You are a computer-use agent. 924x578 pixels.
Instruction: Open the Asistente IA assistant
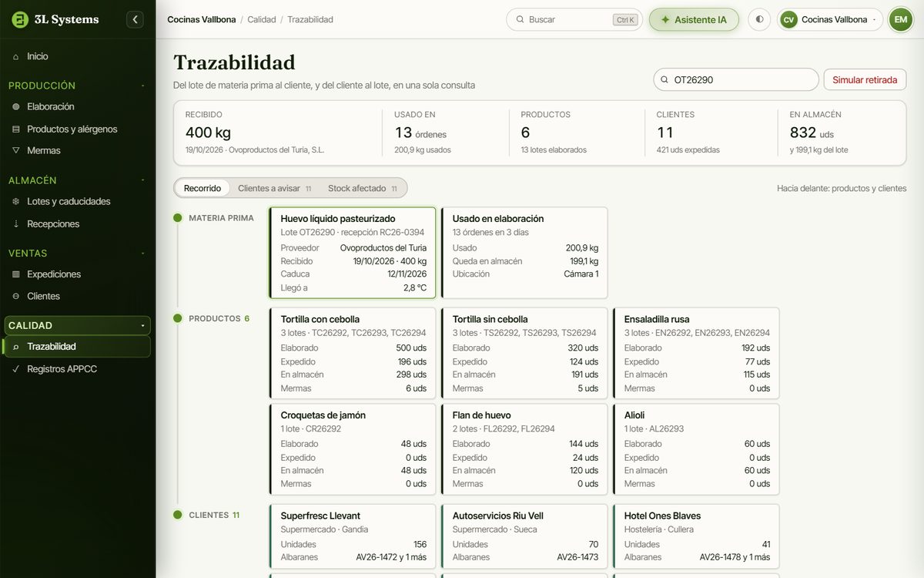[x=694, y=19]
